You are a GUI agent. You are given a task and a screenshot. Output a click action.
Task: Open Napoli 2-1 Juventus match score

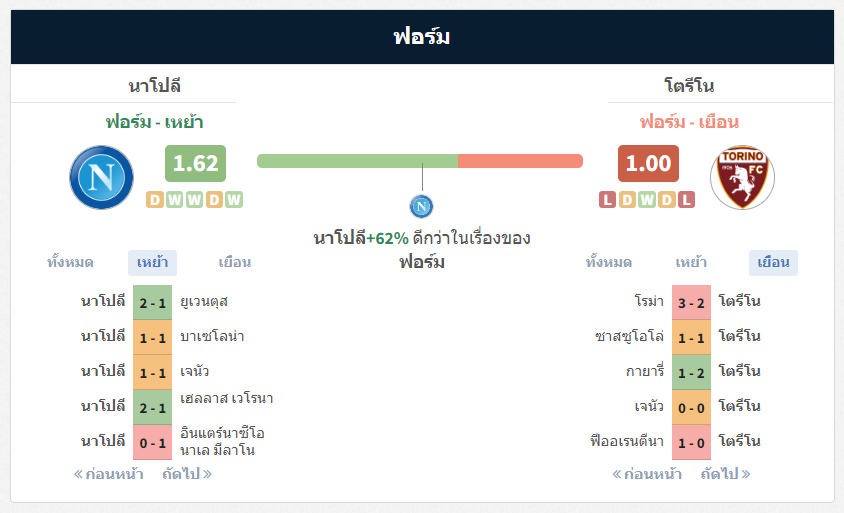[152, 303]
